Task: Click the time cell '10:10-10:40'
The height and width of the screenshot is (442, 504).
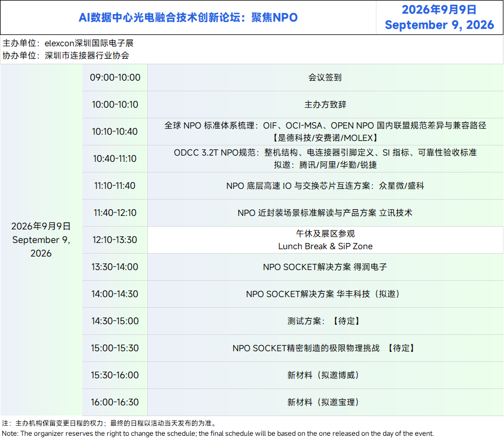Action: (115, 131)
